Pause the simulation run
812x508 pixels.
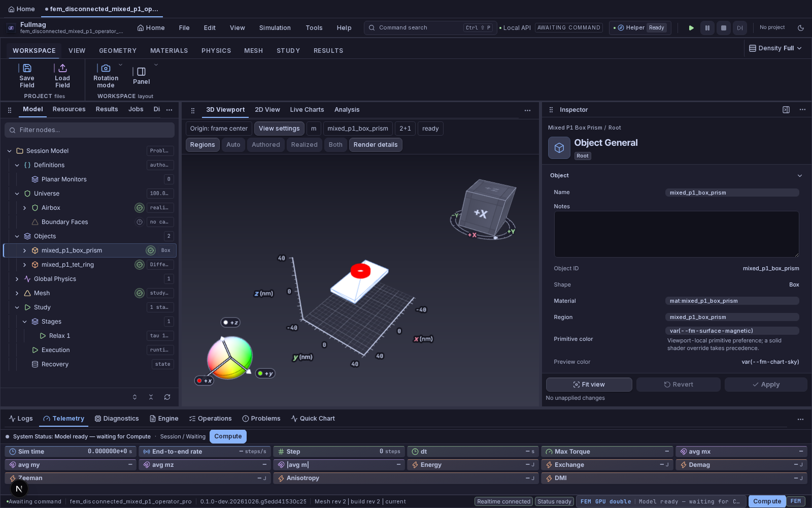pos(707,28)
